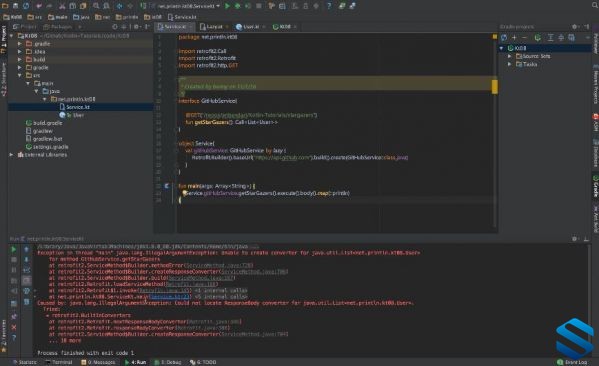
Task: Expand Tasks node in Gradle panel
Action: (509, 64)
